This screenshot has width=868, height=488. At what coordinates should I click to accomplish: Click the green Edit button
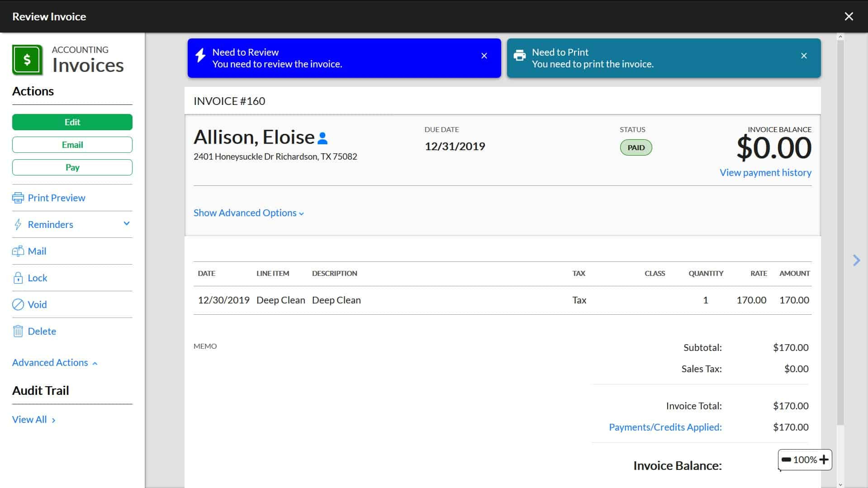(x=72, y=122)
